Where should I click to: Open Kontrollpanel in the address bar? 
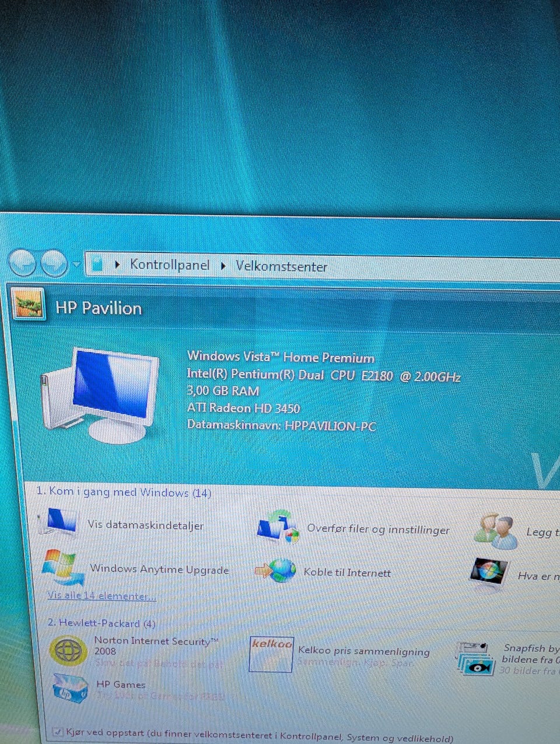point(169,265)
